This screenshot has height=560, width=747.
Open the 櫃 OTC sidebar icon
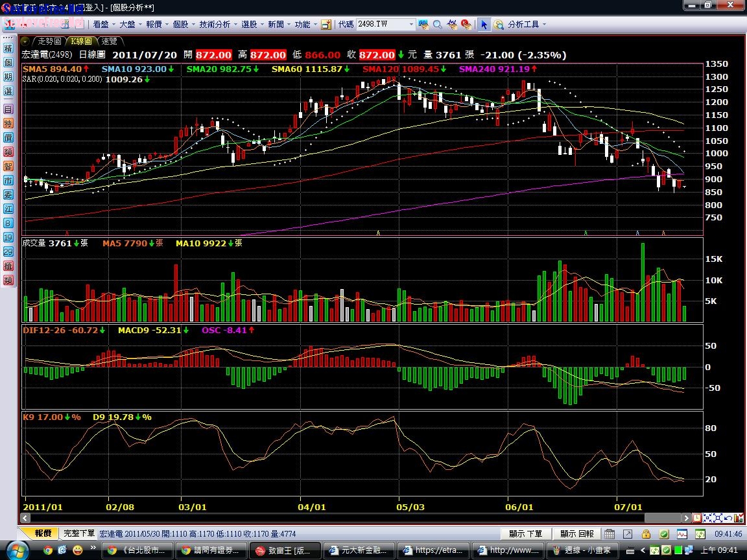point(8,266)
